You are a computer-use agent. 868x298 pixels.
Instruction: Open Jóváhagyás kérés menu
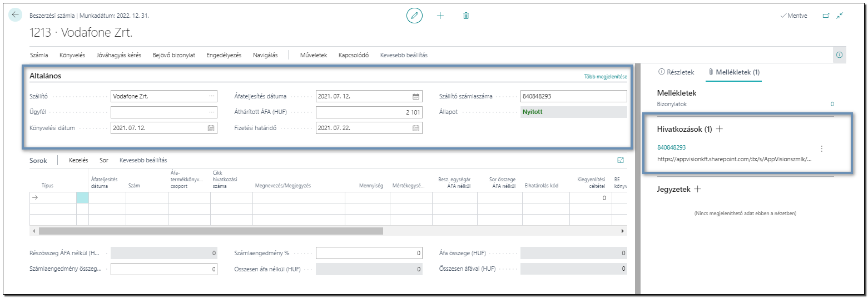click(119, 55)
